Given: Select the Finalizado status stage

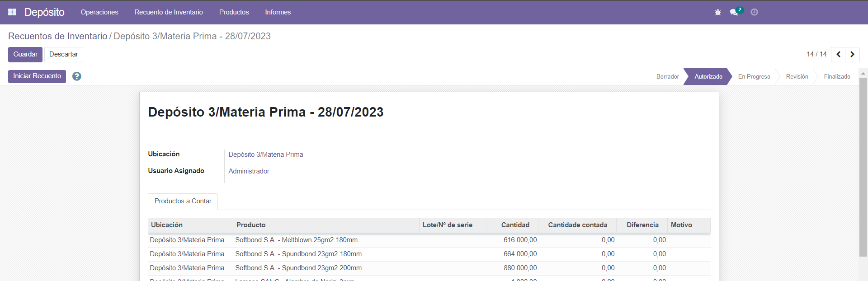Looking at the screenshot, I should (837, 77).
